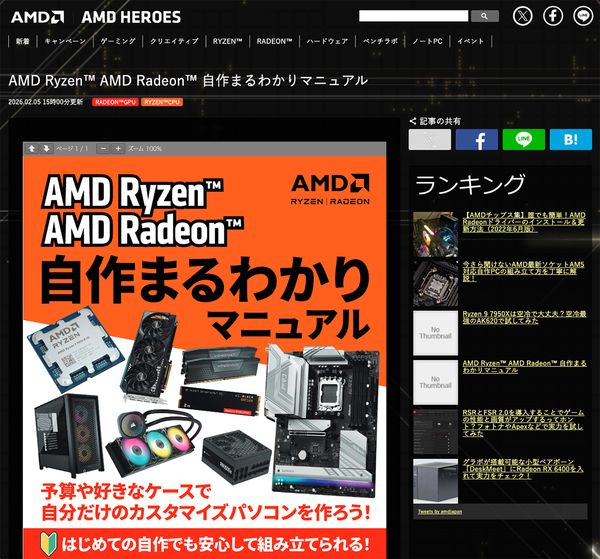Open the Facebook icon in the header
The height and width of the screenshot is (559, 600).
pyautogui.click(x=553, y=16)
